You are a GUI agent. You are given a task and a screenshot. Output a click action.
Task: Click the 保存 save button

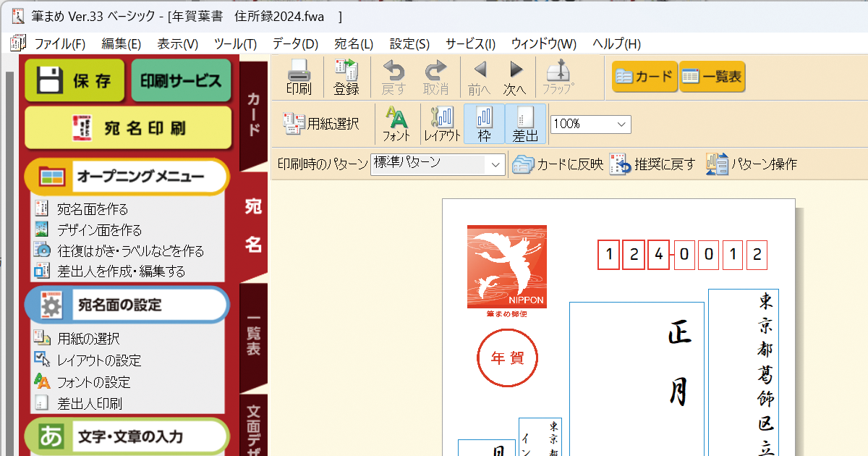75,80
